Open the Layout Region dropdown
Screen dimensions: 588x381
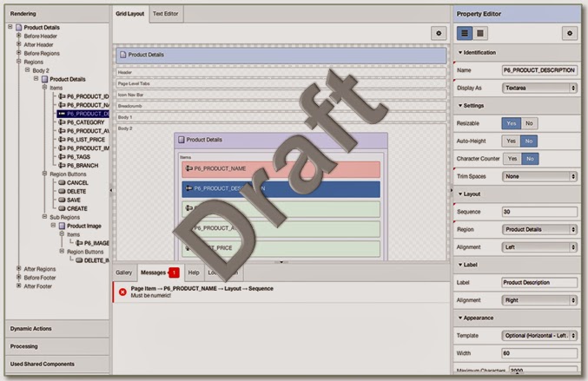(539, 229)
